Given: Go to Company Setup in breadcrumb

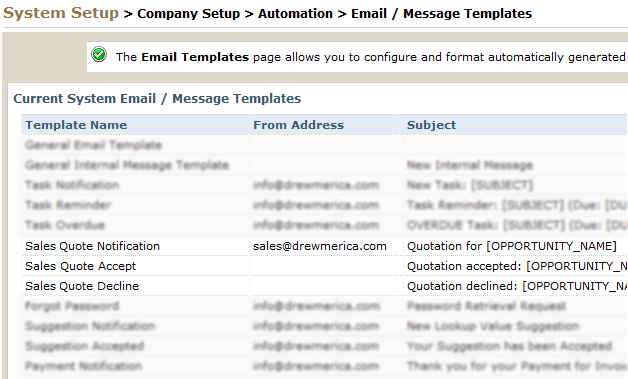Looking at the screenshot, I should (188, 14).
